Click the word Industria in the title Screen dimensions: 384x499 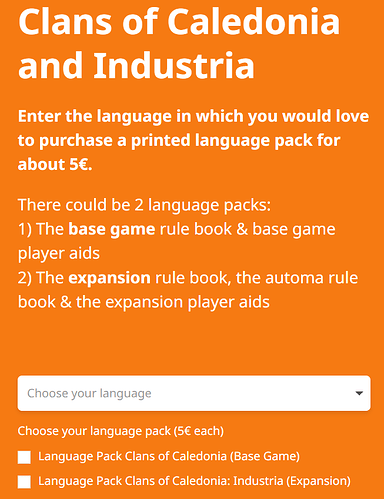coord(174,65)
